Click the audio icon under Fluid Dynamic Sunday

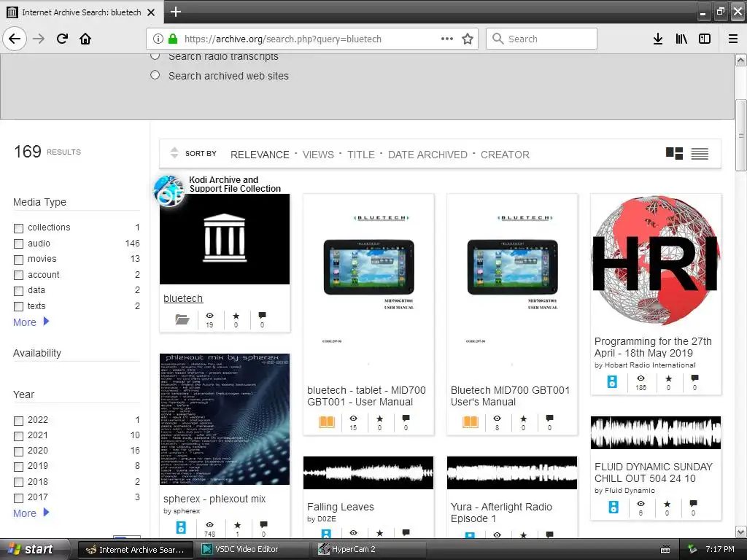click(614, 507)
